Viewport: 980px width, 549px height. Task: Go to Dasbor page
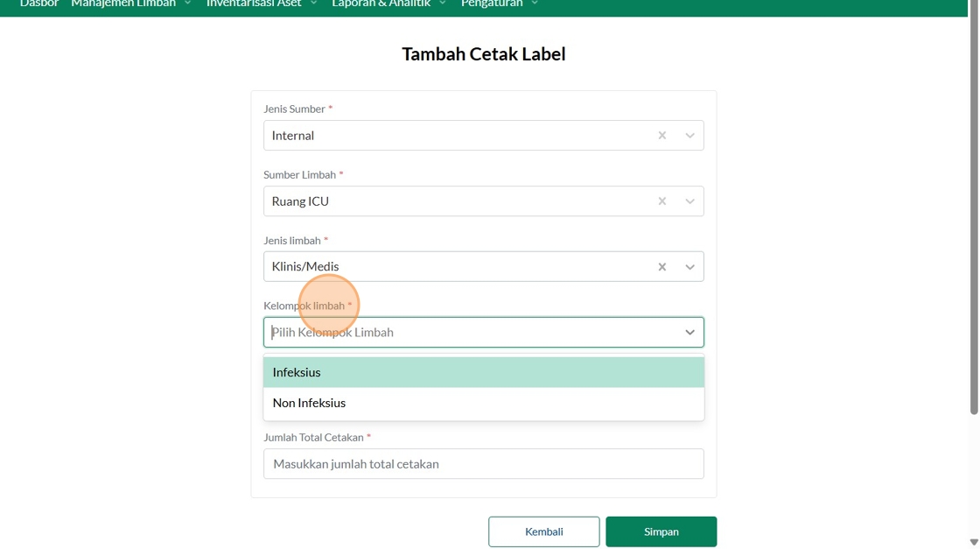click(38, 4)
